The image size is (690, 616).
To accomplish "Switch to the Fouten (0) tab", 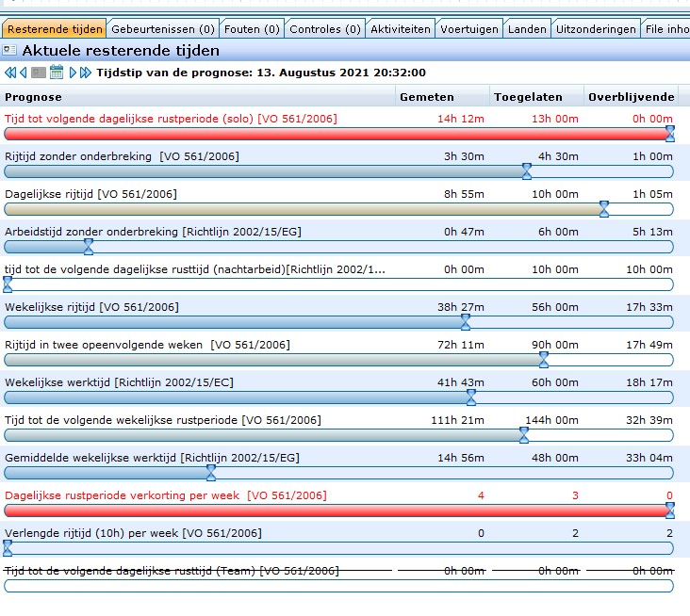I will 252,29.
